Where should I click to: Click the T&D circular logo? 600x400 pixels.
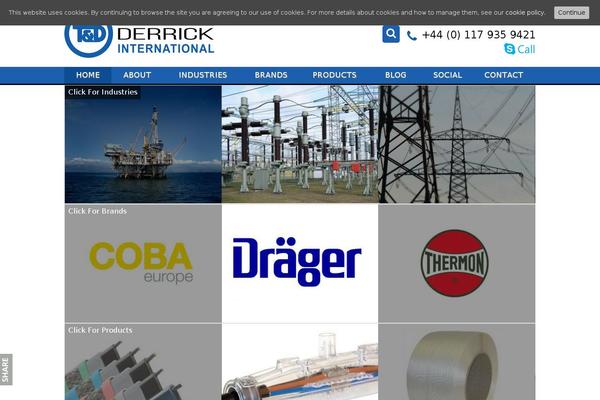click(89, 37)
